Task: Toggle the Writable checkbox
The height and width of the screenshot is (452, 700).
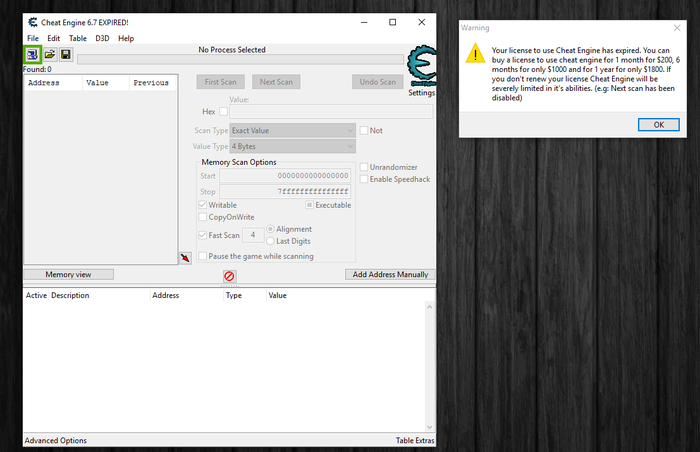Action: [203, 205]
